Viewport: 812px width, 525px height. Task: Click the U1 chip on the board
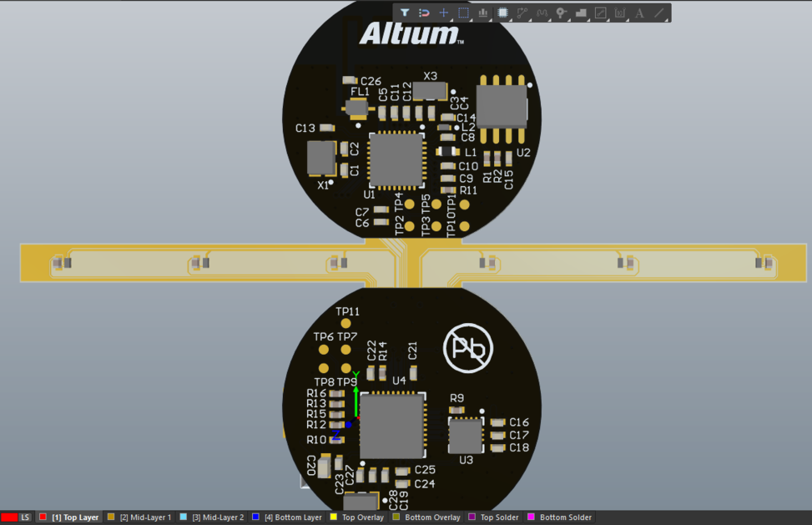tap(396, 159)
